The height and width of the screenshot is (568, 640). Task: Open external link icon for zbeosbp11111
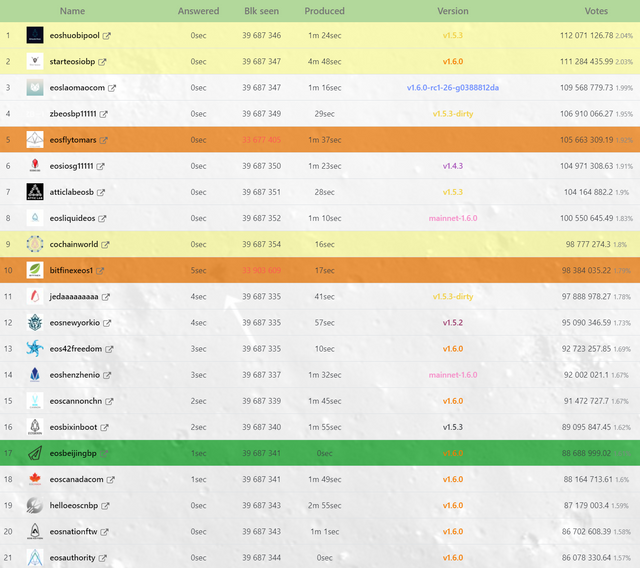[104, 114]
